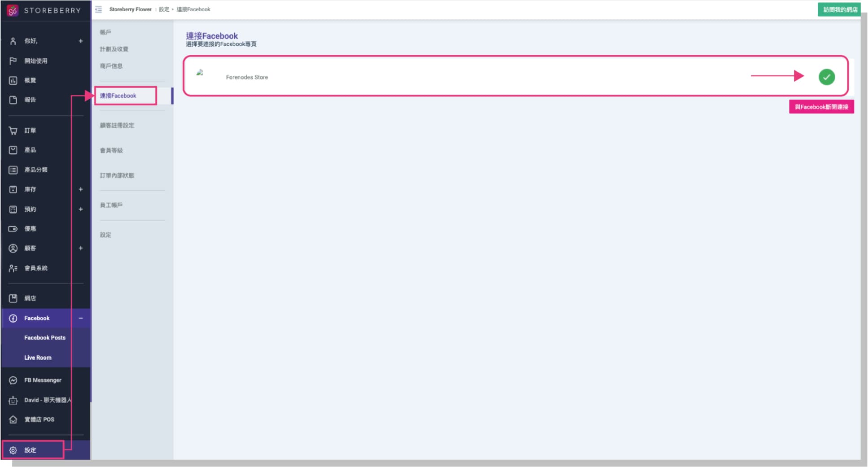Click the Facebook logo icon in sidebar
The height and width of the screenshot is (467, 868).
13,318
